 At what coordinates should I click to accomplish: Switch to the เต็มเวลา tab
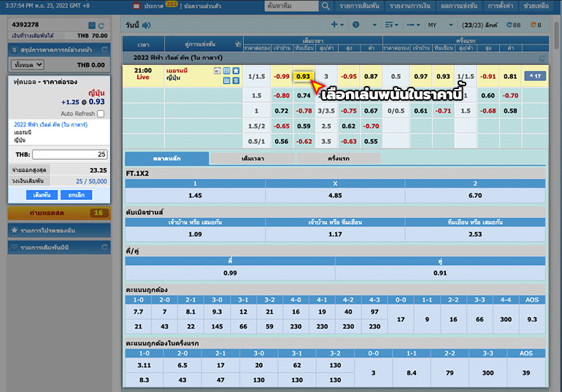pos(252,158)
